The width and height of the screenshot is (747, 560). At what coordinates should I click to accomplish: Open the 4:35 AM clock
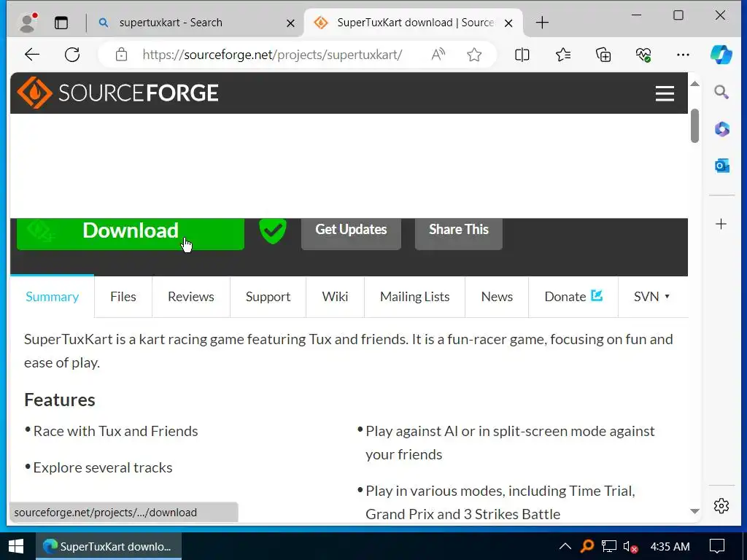coord(670,547)
